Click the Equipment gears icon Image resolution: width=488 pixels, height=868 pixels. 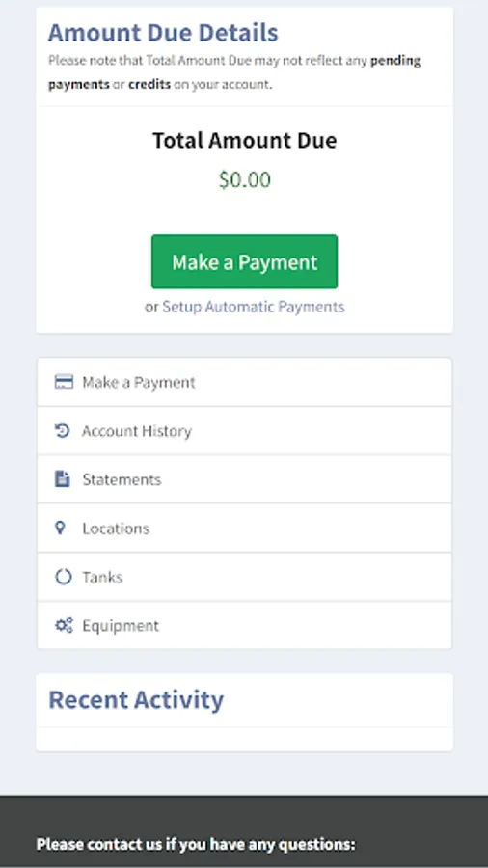pos(64,626)
